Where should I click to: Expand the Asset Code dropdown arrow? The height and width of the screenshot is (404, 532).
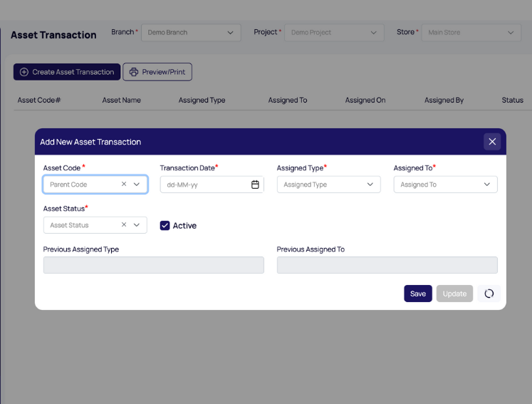(137, 185)
